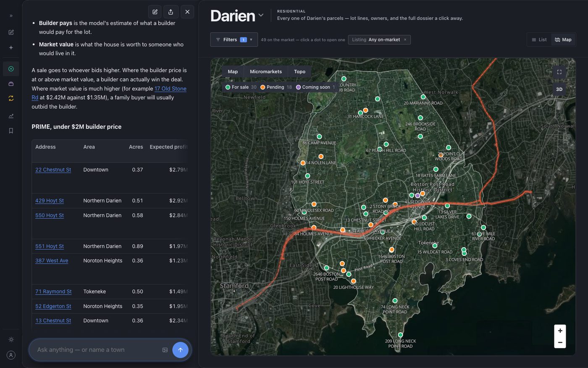Click the sparkle icon in the left sidebar
The image size is (588, 368).
(11, 48)
